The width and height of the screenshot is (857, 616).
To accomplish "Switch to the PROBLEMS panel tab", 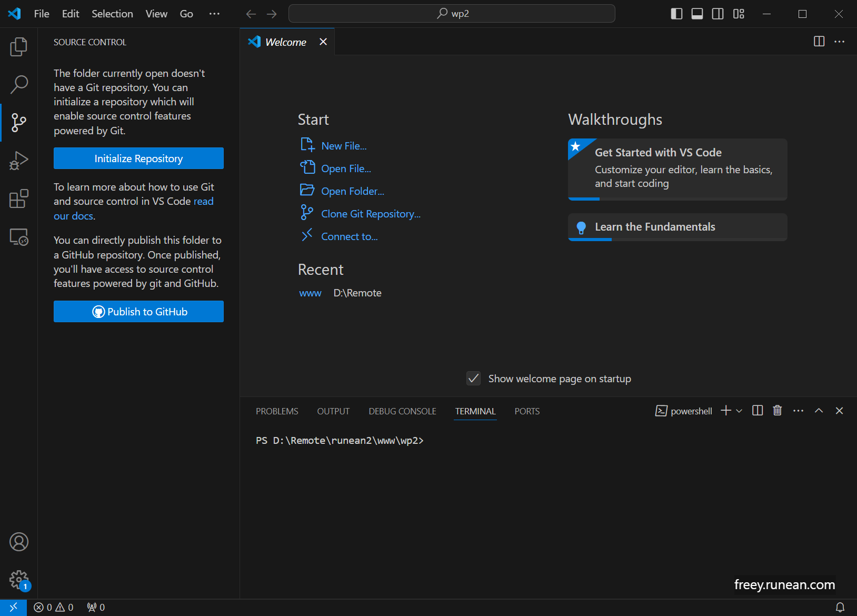I will (277, 411).
